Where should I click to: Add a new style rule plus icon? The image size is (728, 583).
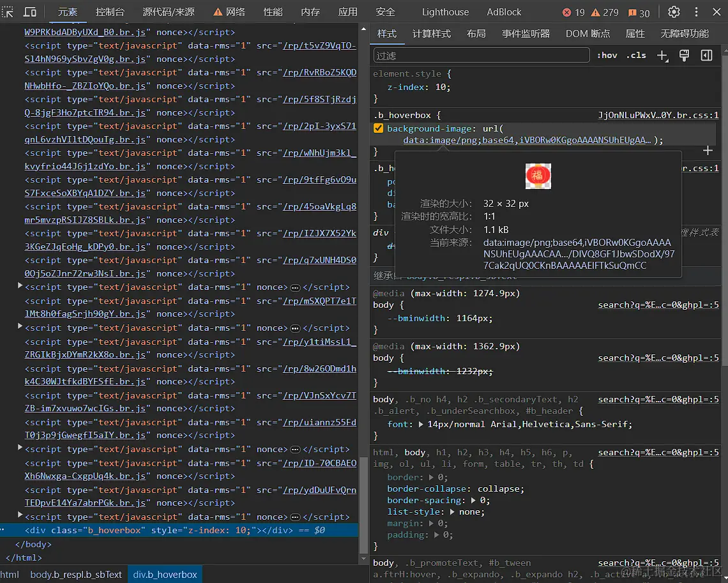pos(662,56)
